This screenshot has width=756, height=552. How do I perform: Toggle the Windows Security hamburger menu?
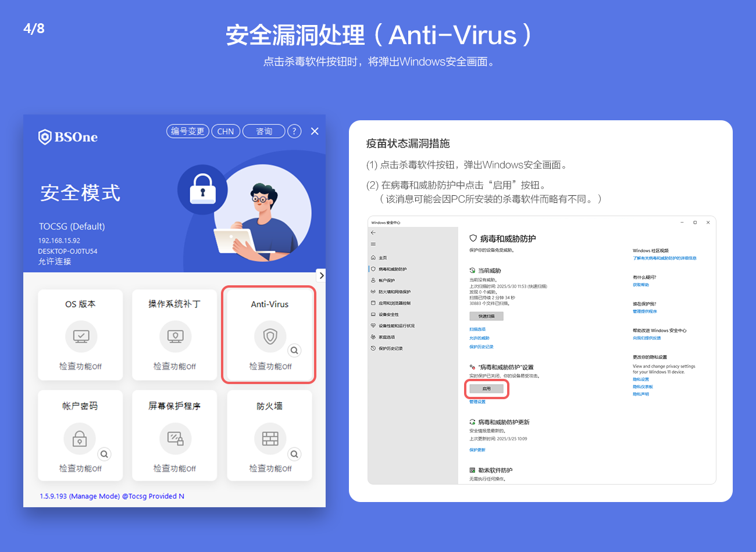[x=373, y=244]
